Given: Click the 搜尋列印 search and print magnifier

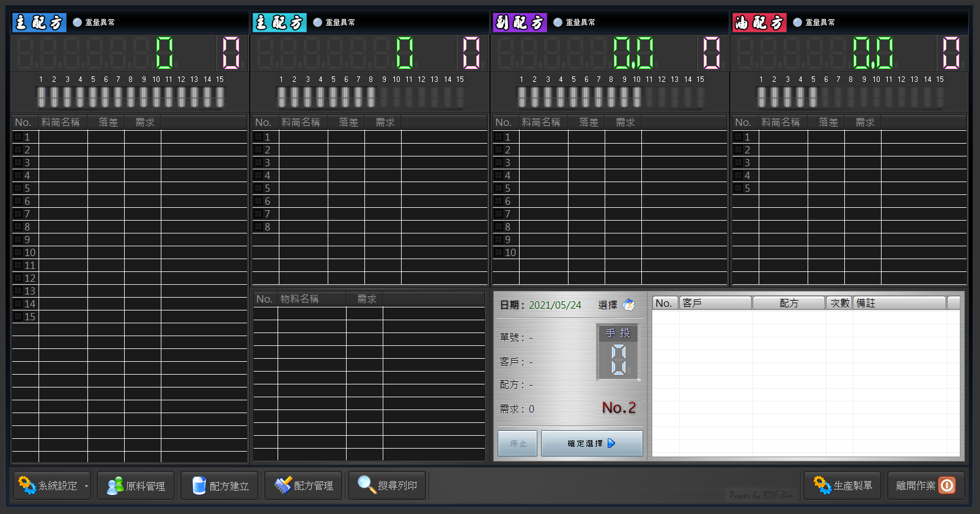Looking at the screenshot, I should pyautogui.click(x=366, y=485).
